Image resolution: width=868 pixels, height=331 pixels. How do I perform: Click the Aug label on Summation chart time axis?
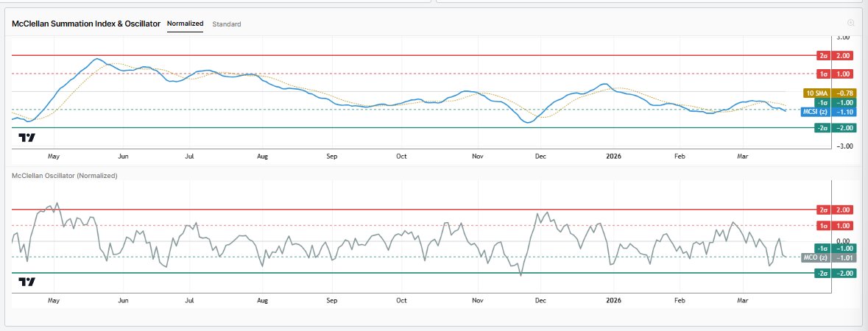tap(262, 157)
